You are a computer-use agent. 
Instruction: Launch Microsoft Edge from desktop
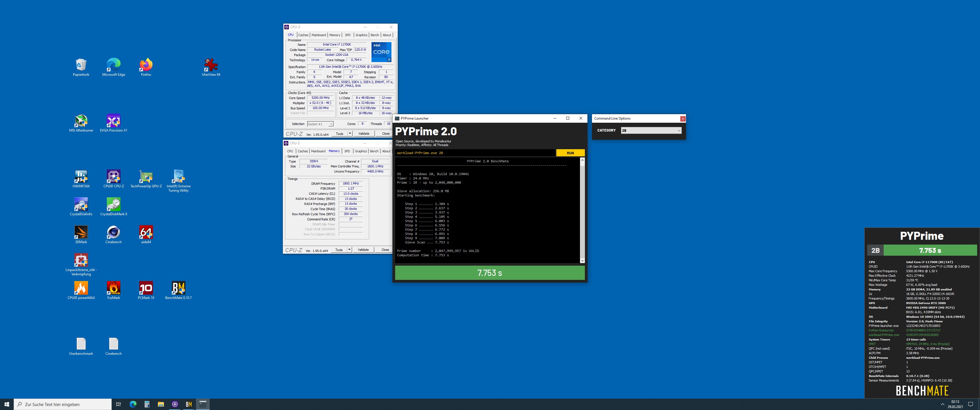pos(113,67)
